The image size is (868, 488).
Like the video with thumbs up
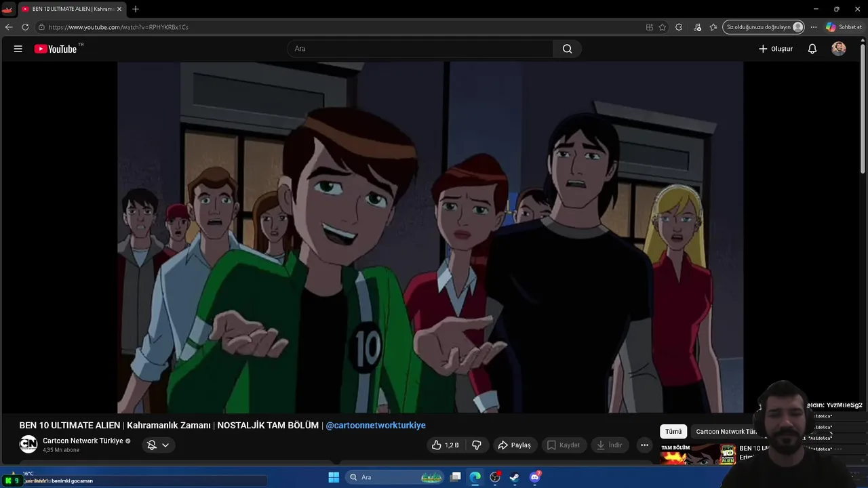[x=445, y=445]
